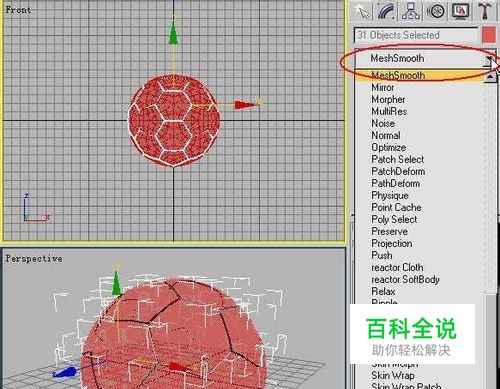Select the highlighted MeshSmooth list entry
500x389 pixels.
click(x=420, y=75)
